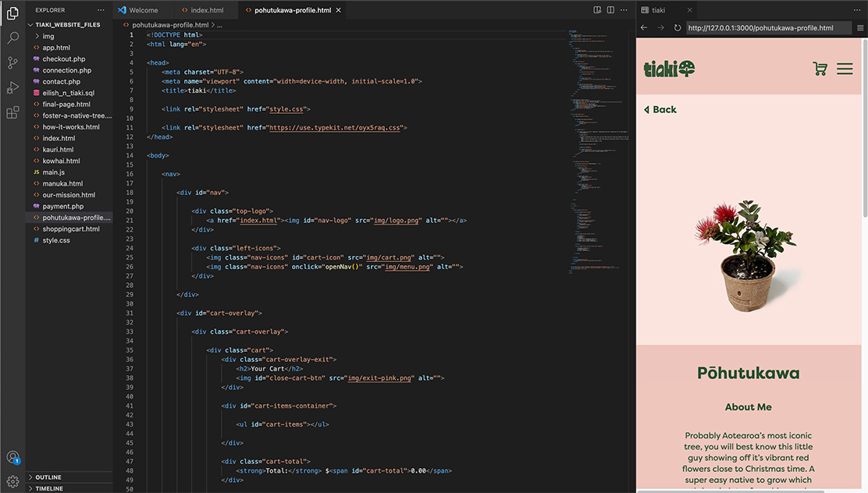Screen dimensions: 868x493
Task: Expand the TIMELINE section
Action: coord(48,488)
